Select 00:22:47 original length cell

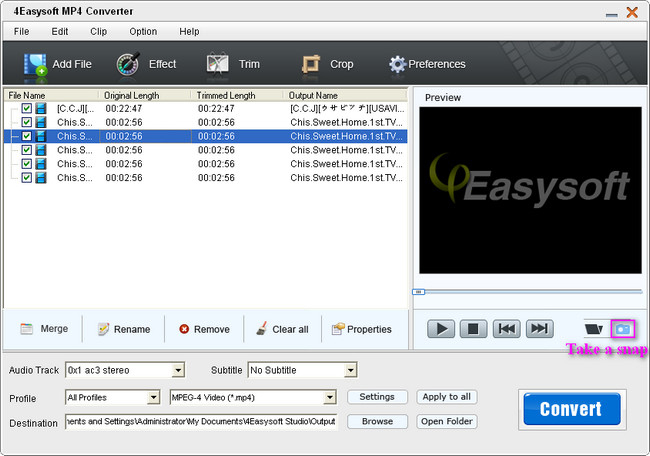pyautogui.click(x=124, y=109)
